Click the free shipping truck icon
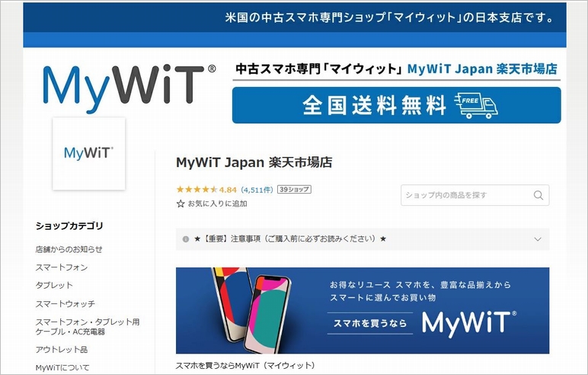 (x=476, y=106)
